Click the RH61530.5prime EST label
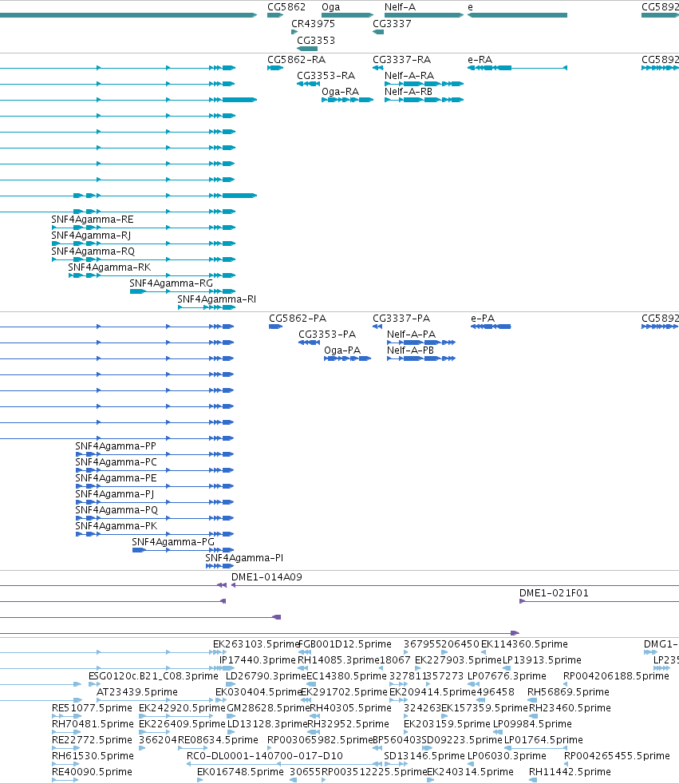 (x=93, y=757)
